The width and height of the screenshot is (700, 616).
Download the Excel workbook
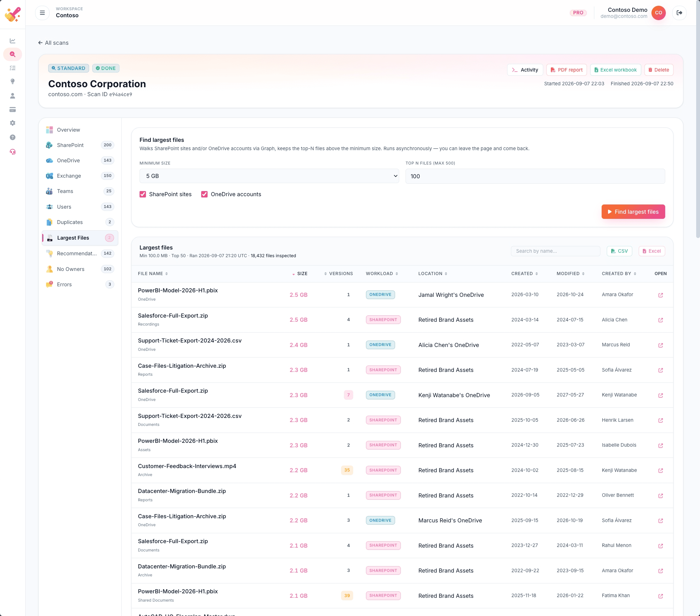click(615, 70)
